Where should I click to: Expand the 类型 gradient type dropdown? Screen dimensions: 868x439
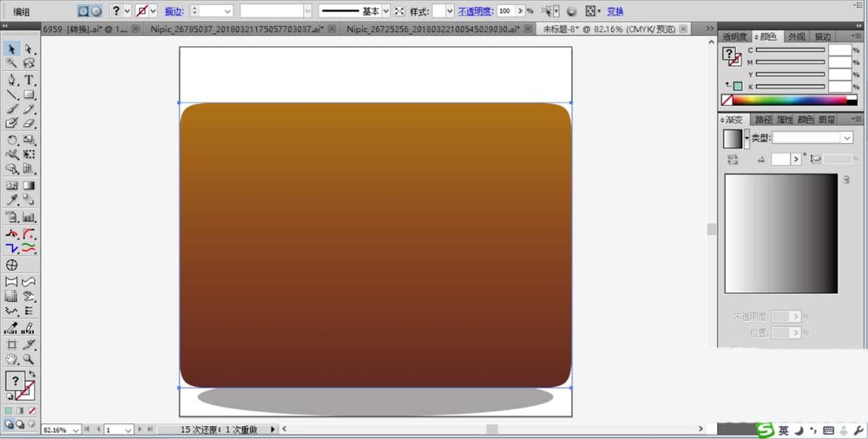[x=847, y=138]
